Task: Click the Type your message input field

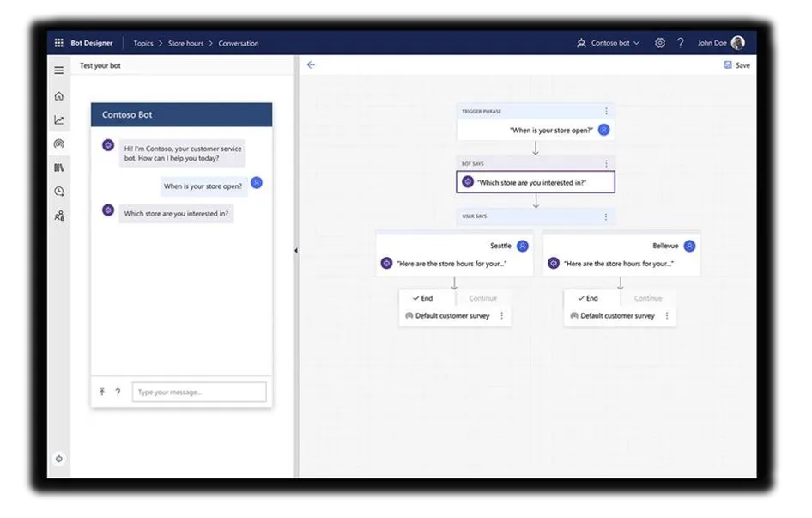Action: click(x=199, y=392)
